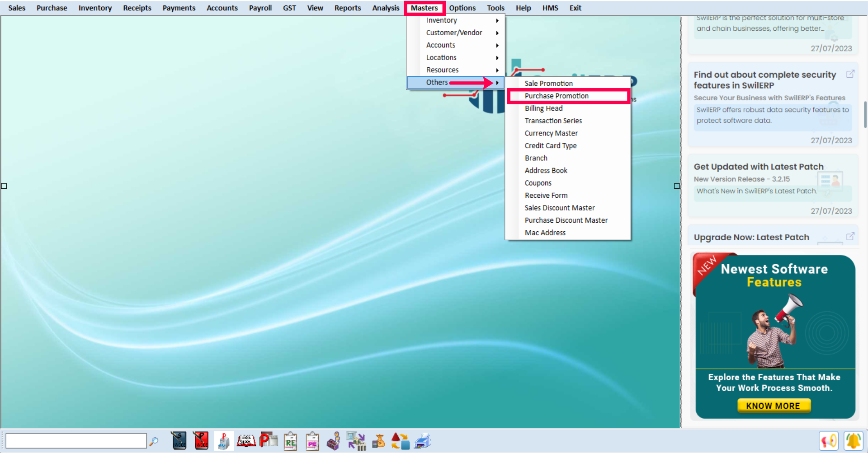Image resolution: width=868 pixels, height=453 pixels.
Task: Click the red P printer toolbar icon
Action: (269, 441)
